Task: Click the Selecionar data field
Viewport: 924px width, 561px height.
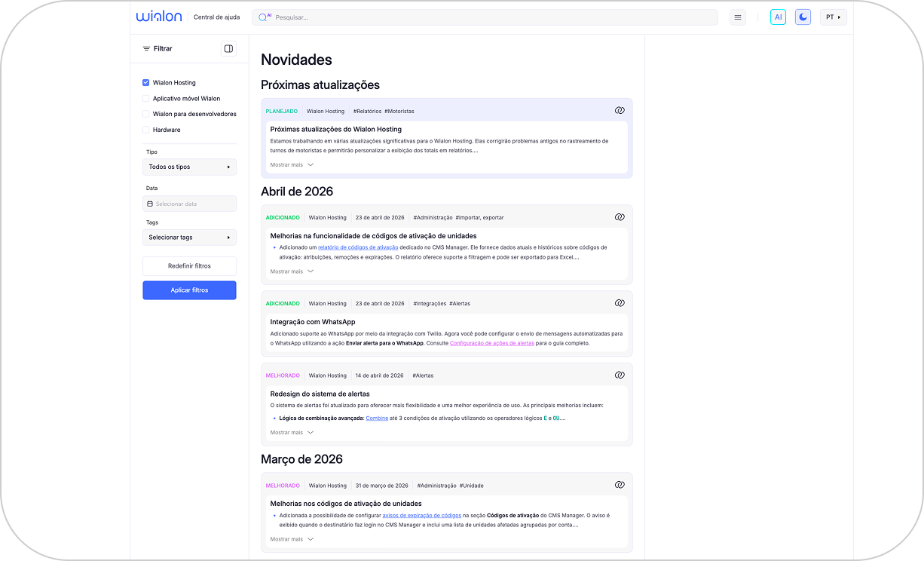Action: click(189, 204)
